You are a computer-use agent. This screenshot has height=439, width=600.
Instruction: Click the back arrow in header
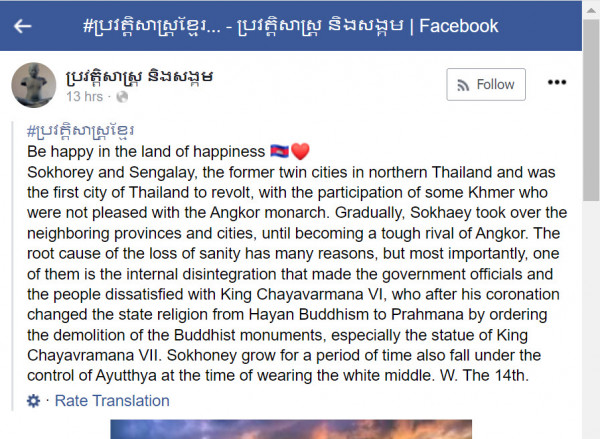22,25
